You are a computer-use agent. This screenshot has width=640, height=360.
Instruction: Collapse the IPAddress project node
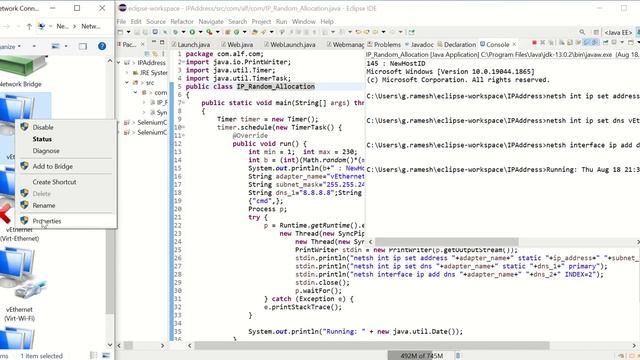[119, 62]
